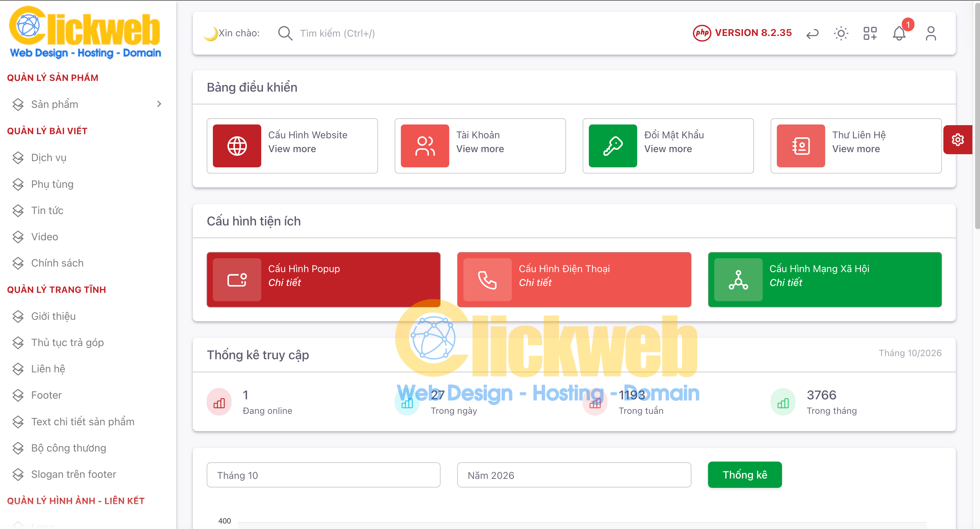Image resolution: width=980 pixels, height=529 pixels.
Task: Open Bộ công thương menu item
Action: point(87,448)
